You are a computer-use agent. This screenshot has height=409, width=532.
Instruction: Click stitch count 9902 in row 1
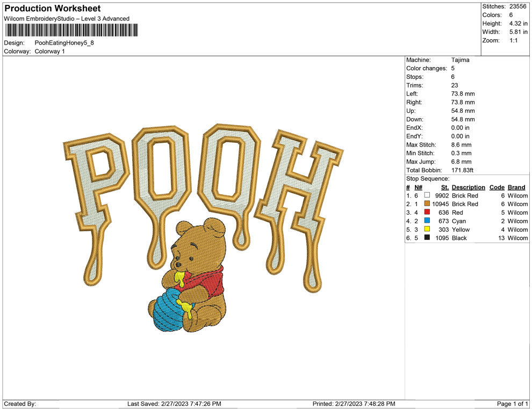442,195
